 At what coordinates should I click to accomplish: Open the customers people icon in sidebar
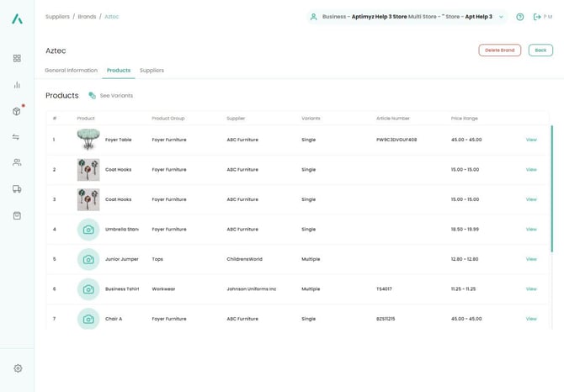click(17, 162)
